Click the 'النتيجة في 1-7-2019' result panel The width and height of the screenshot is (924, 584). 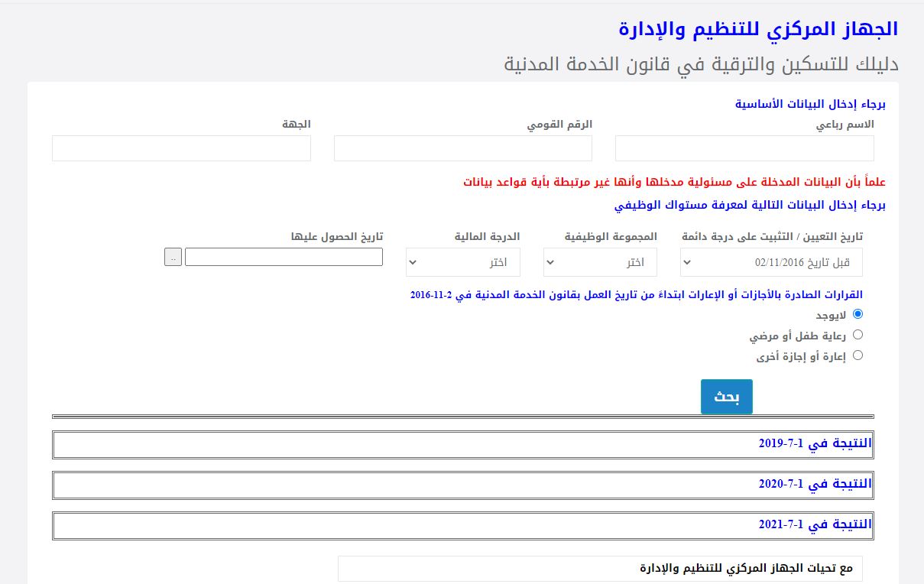462,444
